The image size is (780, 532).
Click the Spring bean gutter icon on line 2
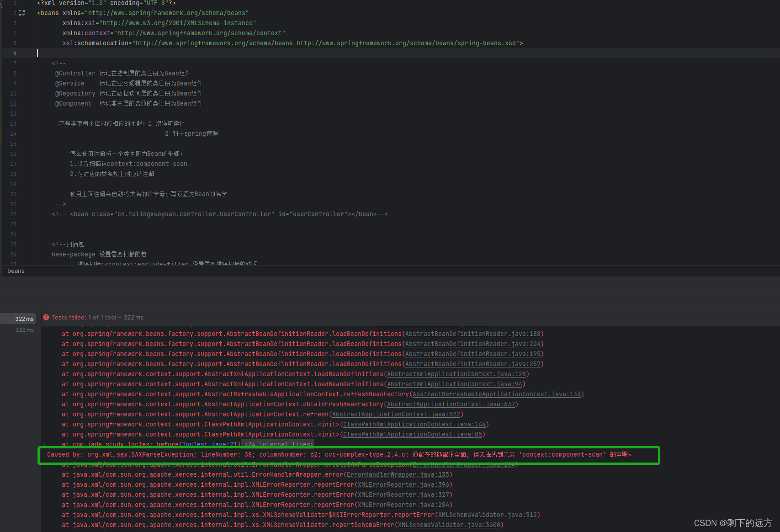coord(21,13)
